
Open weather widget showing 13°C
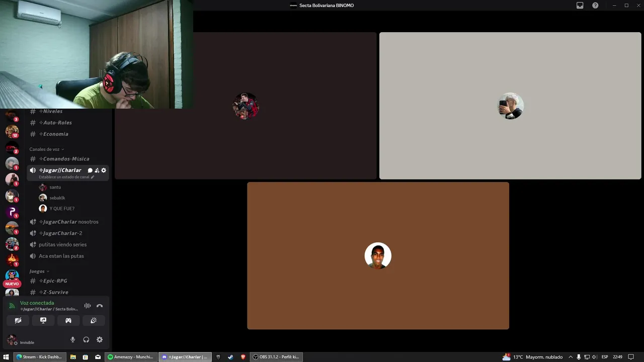[532, 357]
